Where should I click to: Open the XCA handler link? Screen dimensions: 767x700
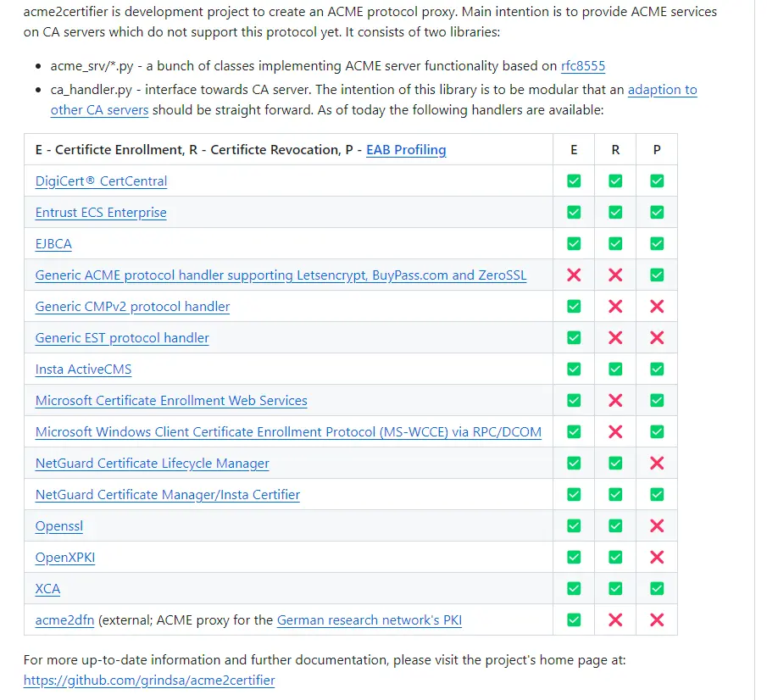click(48, 589)
